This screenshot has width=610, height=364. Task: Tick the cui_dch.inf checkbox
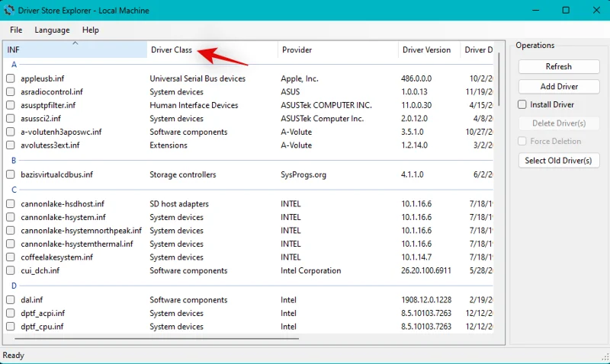click(11, 270)
